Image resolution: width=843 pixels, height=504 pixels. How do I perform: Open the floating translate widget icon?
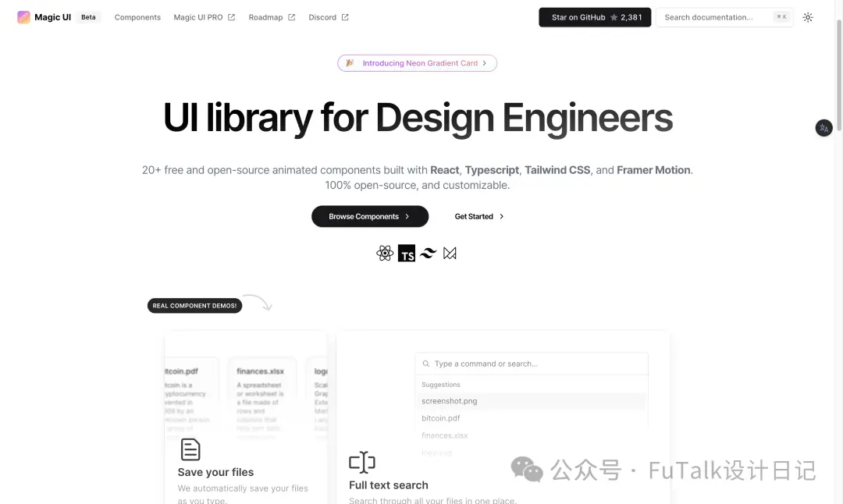click(823, 128)
